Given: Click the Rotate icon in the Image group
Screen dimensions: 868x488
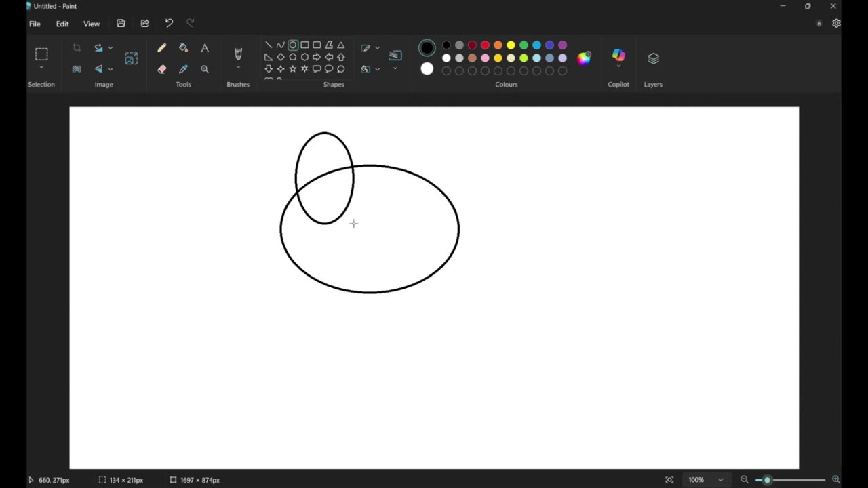Looking at the screenshot, I should (x=98, y=48).
